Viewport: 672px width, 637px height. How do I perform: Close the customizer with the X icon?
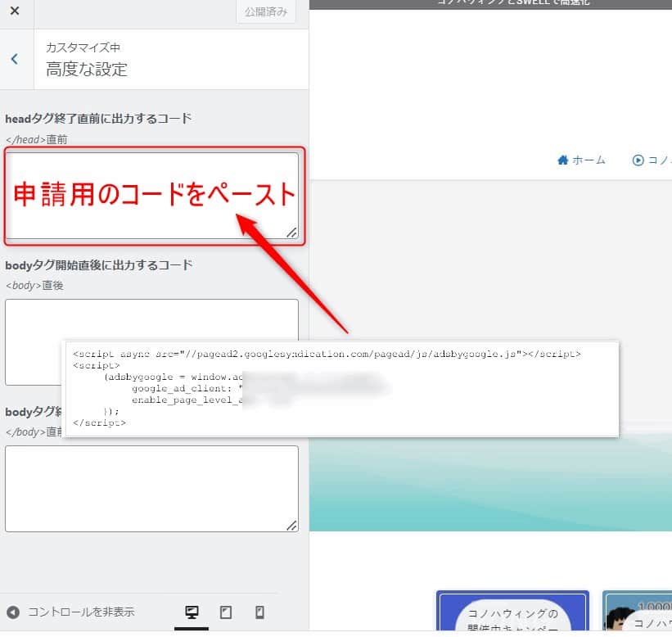[x=15, y=11]
